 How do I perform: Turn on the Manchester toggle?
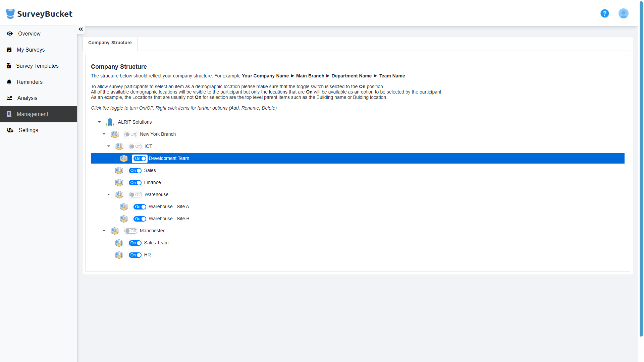[130, 231]
